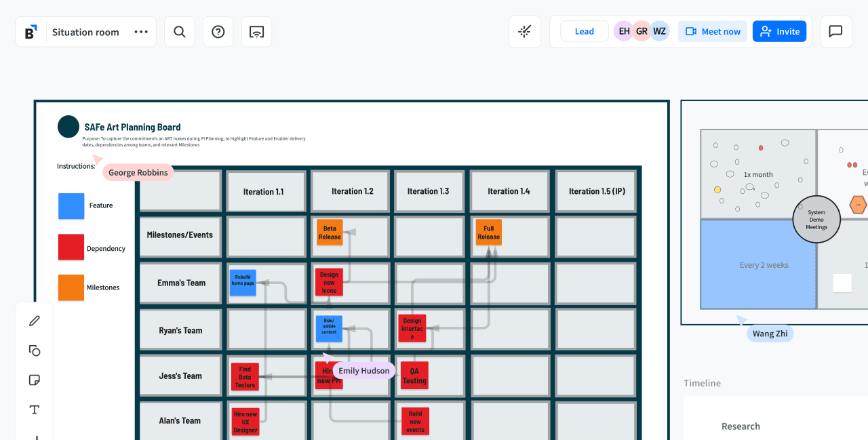Open the chat panel

click(x=835, y=31)
